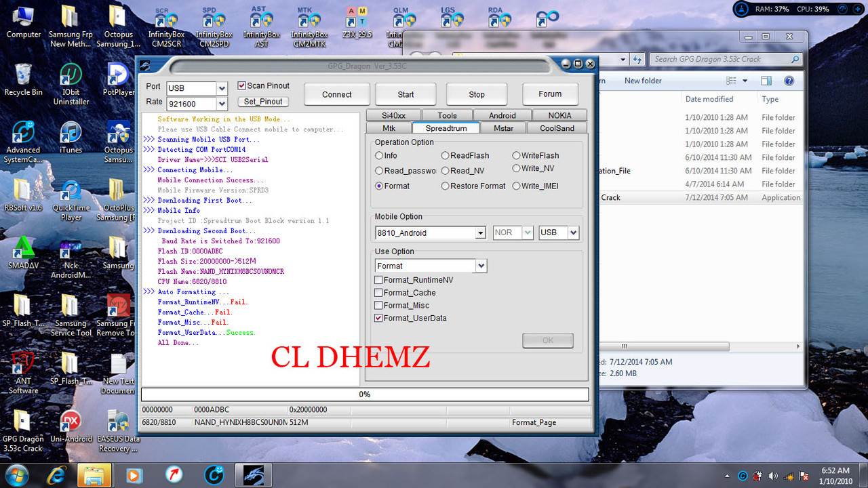Enable the Format_Cache checkbox
The width and height of the screenshot is (868, 488).
(378, 293)
